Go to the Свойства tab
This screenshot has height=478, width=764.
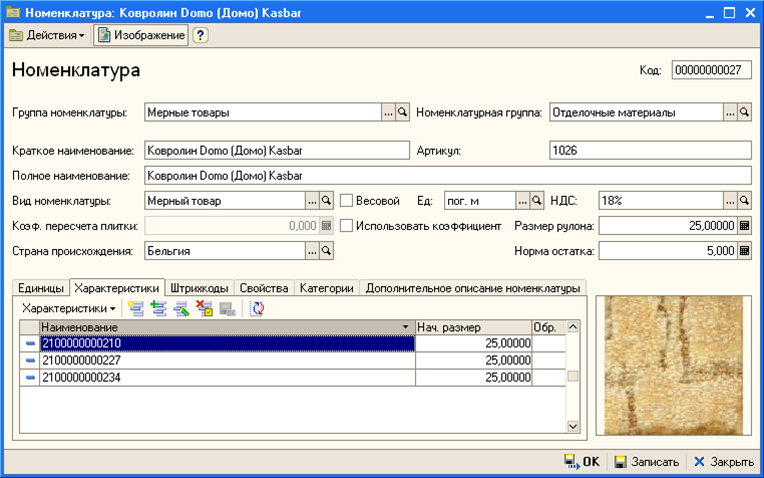coord(264,288)
